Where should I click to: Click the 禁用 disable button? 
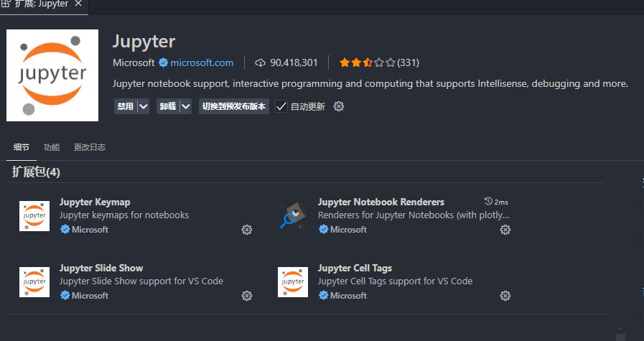(125, 106)
